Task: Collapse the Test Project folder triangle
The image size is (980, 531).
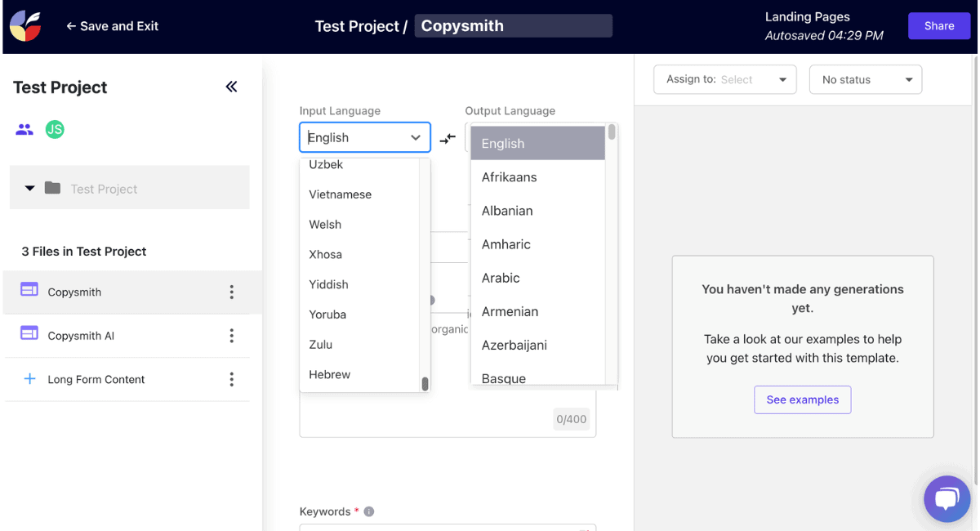Action: click(x=29, y=188)
